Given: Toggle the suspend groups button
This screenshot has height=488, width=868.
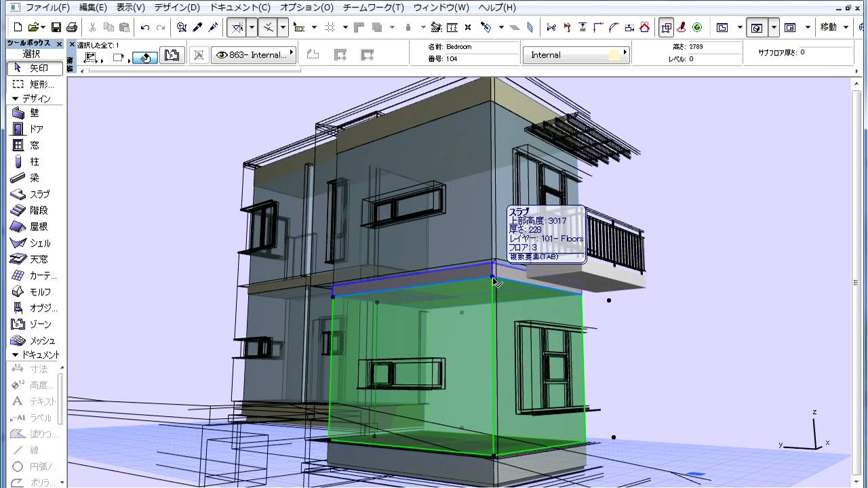Looking at the screenshot, I should pyautogui.click(x=666, y=27).
